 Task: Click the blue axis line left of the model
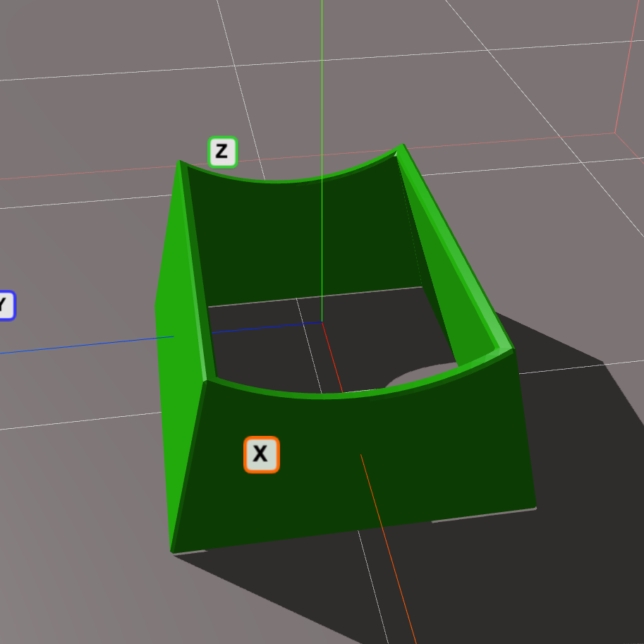tap(85, 344)
